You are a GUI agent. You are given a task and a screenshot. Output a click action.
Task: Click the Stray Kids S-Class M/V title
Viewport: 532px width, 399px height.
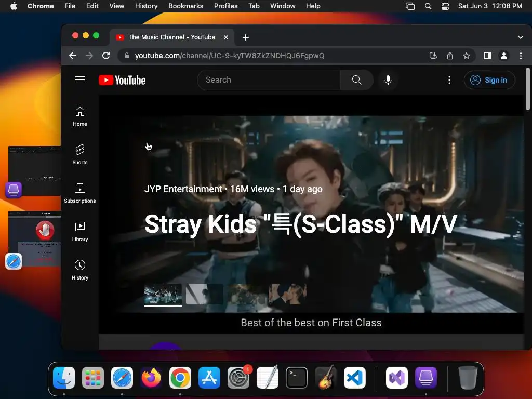[x=301, y=224]
